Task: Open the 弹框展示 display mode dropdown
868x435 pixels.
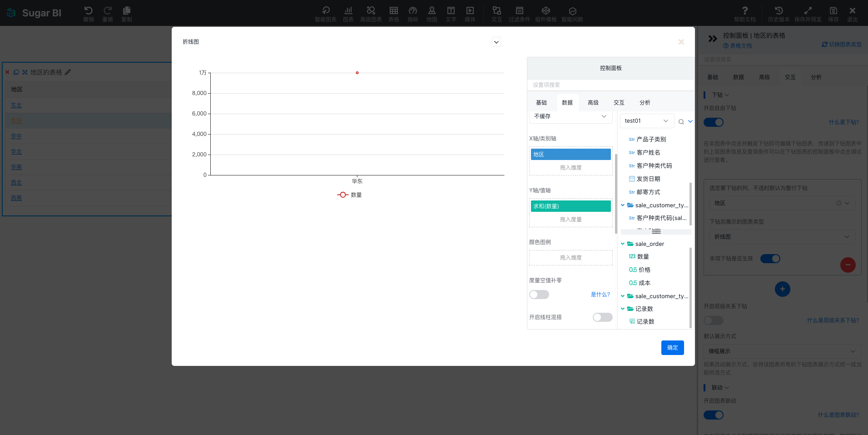Action: (782, 351)
